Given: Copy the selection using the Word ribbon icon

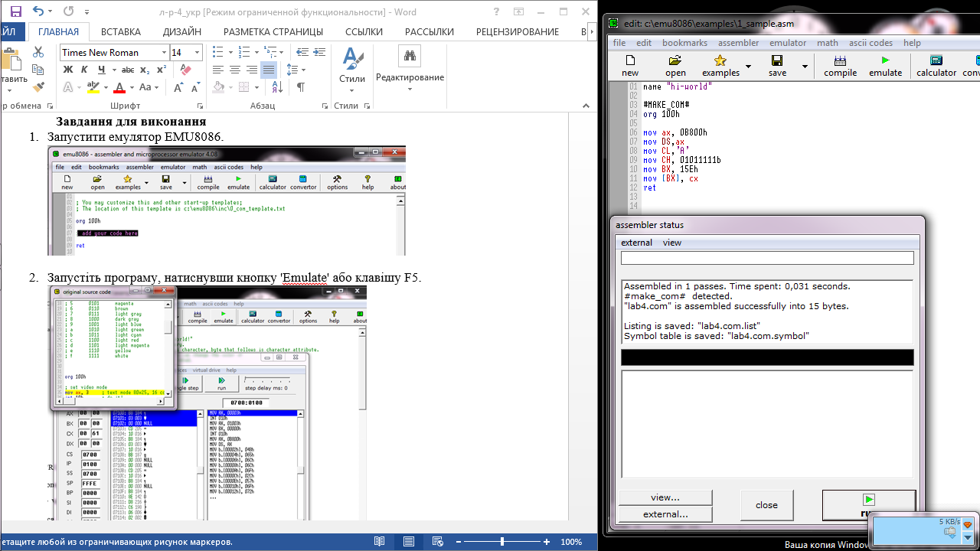Looking at the screenshot, I should (38, 70).
